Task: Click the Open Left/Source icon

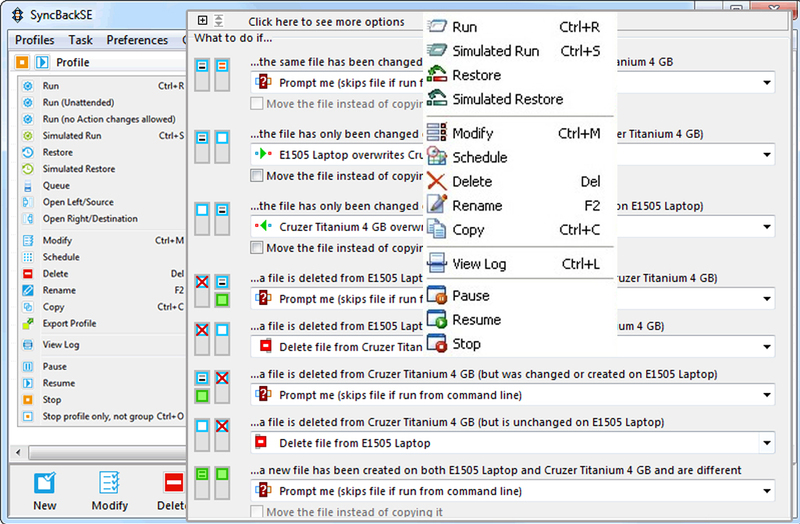Action: [28, 202]
